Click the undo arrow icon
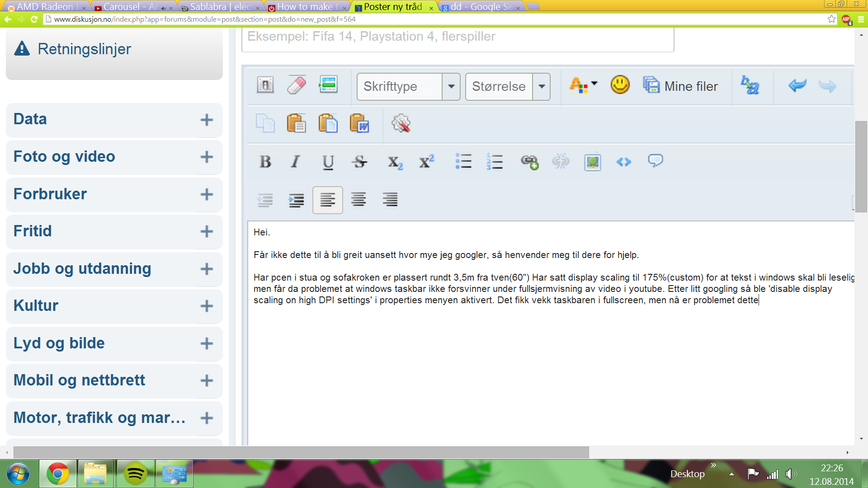 tap(797, 85)
